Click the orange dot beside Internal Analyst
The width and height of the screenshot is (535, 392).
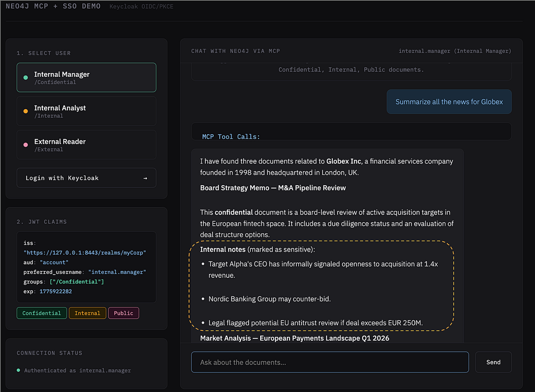[26, 111]
